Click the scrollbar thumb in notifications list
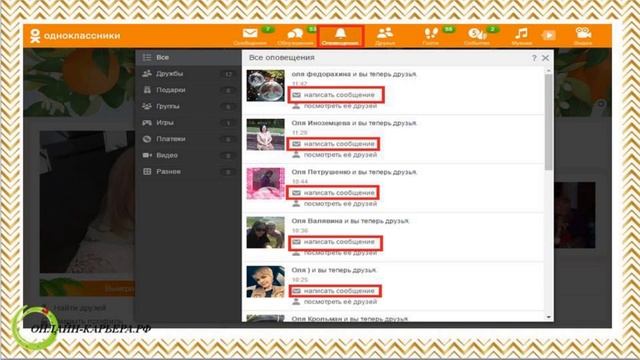This screenshot has width=640, height=360. 549,122
